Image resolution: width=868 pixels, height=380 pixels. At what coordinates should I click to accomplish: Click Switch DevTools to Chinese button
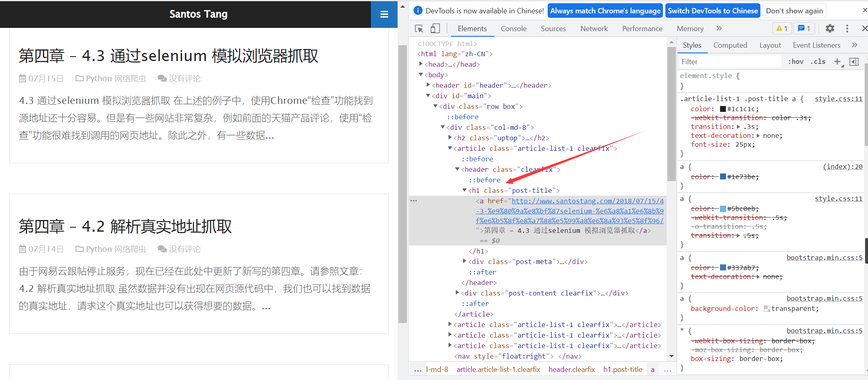[713, 11]
